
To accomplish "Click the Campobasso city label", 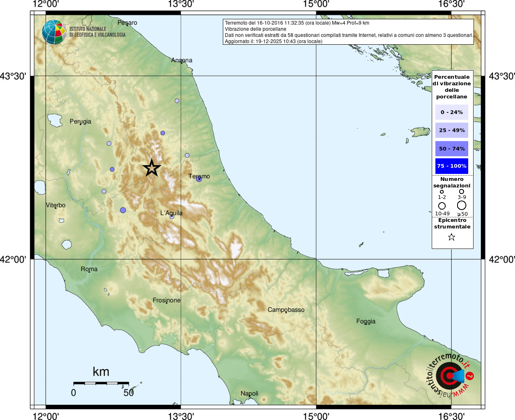I will (x=286, y=310).
